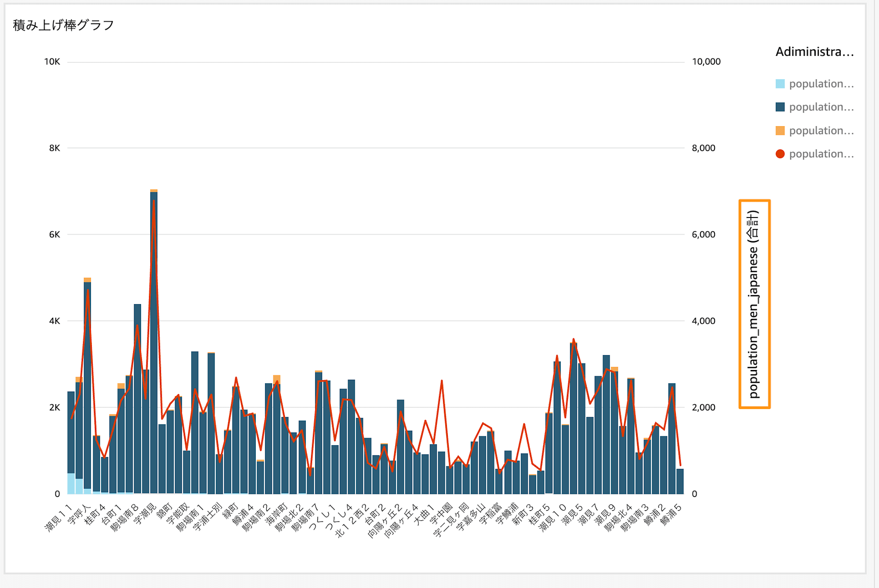Screen dimensions: 879x588
Task: Click the 錦町 x-axis label
Action: coord(165,511)
